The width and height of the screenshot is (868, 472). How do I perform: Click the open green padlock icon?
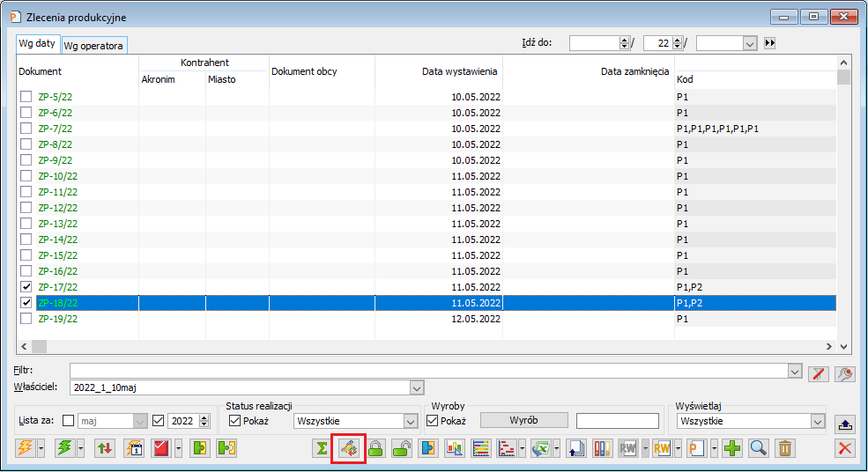point(402,447)
